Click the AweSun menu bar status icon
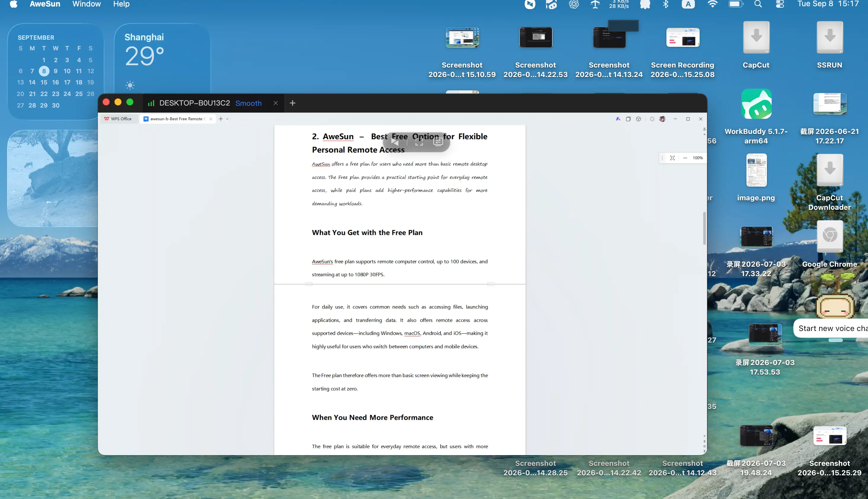Screen dimensions: 868x499 point(530,4)
